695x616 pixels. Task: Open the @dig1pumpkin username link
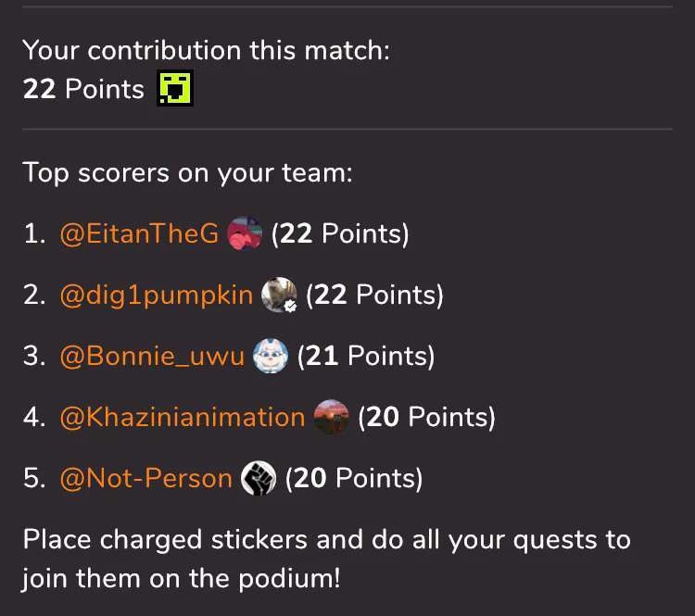click(x=157, y=295)
